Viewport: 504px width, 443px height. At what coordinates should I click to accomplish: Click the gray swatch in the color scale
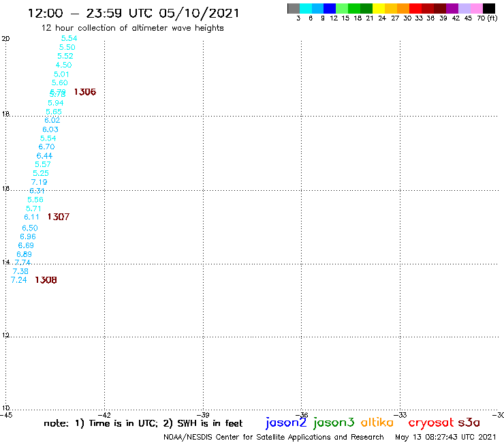294,8
